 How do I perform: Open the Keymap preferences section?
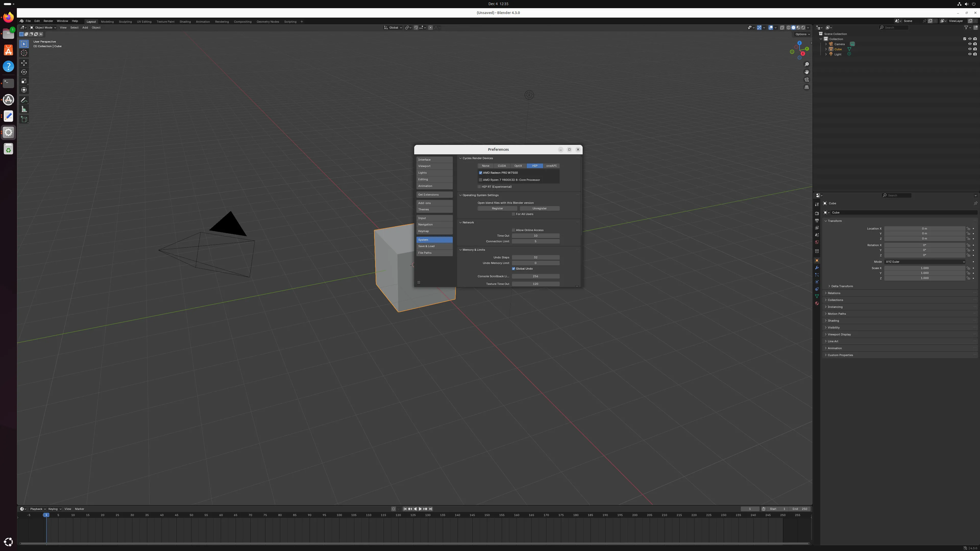(x=434, y=231)
